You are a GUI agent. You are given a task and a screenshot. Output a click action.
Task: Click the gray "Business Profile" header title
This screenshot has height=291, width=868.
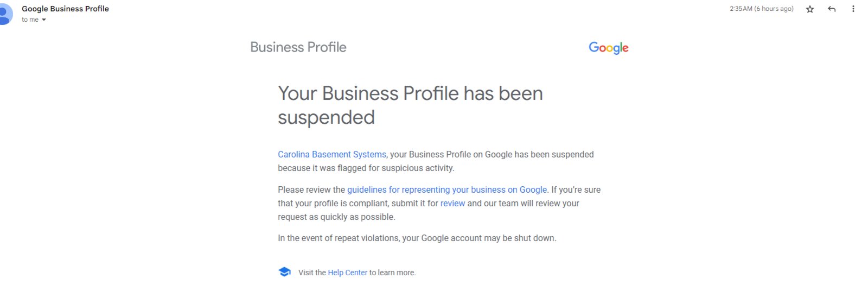coord(298,47)
